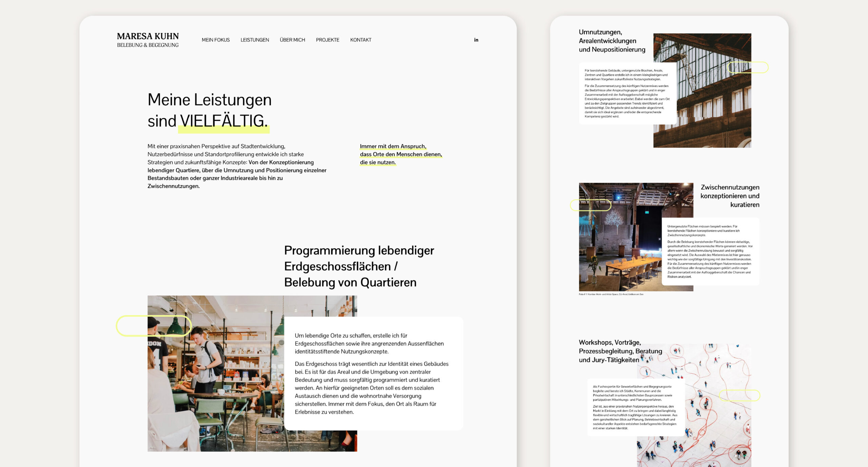Click the LinkedIn icon in the header

click(x=476, y=40)
